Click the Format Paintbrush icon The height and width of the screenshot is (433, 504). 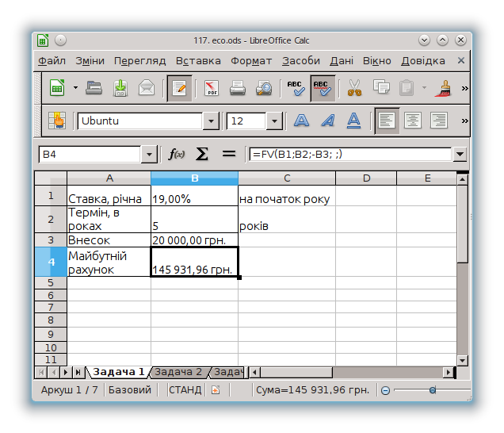click(x=443, y=88)
